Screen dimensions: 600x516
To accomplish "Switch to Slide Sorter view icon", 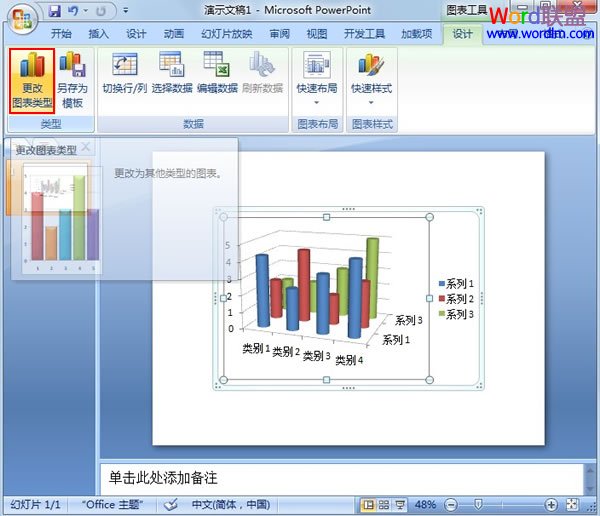I will (384, 505).
